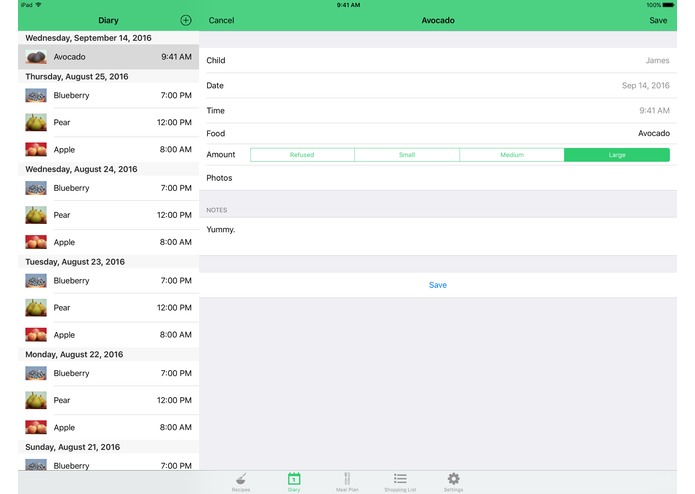
Task: Open the Meal Plan tab
Action: click(347, 482)
